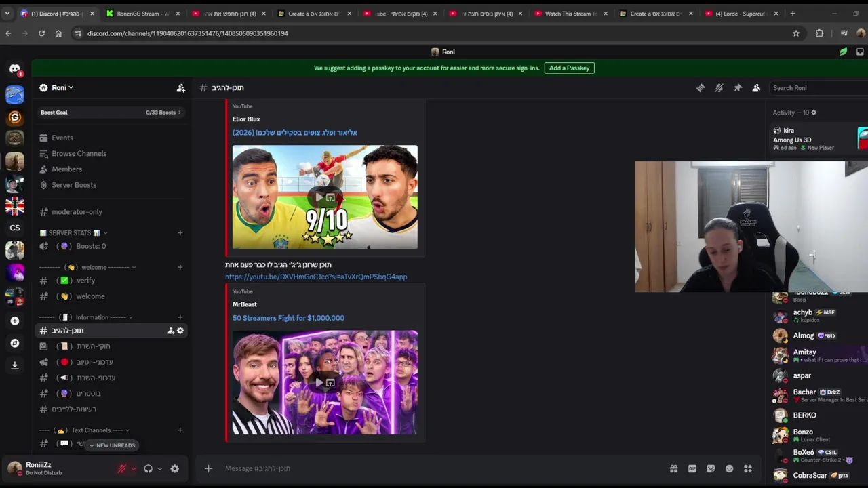Image resolution: width=868 pixels, height=488 pixels.
Task: Jump to NEW UNREADS
Action: click(x=112, y=445)
